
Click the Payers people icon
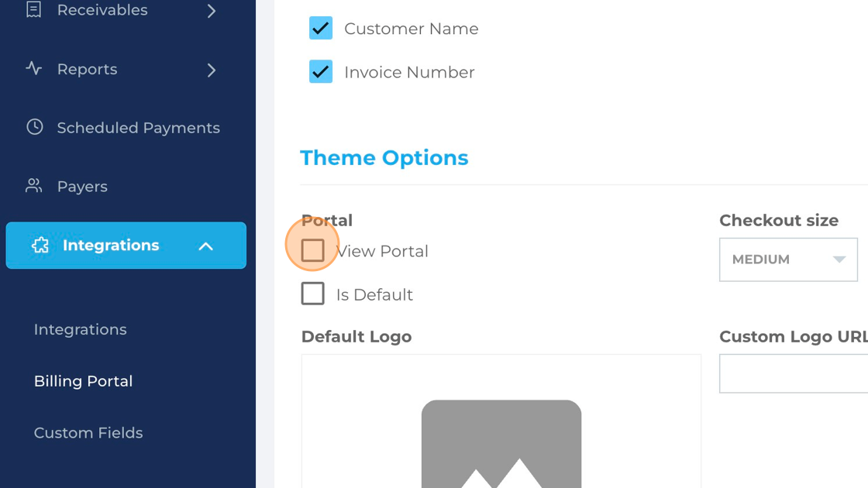(x=34, y=186)
